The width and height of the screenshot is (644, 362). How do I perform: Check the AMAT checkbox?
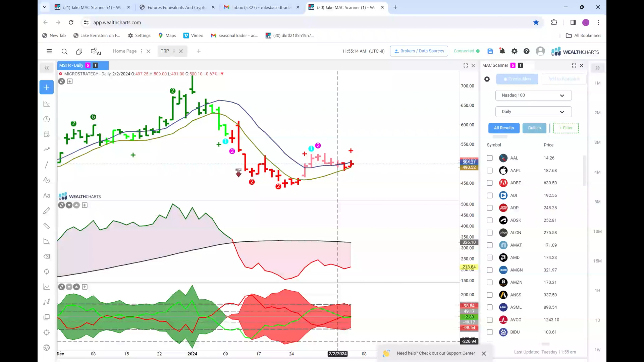[490, 245]
